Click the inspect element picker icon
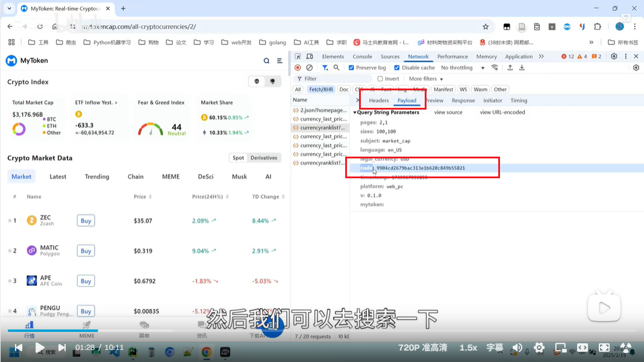 298,57
